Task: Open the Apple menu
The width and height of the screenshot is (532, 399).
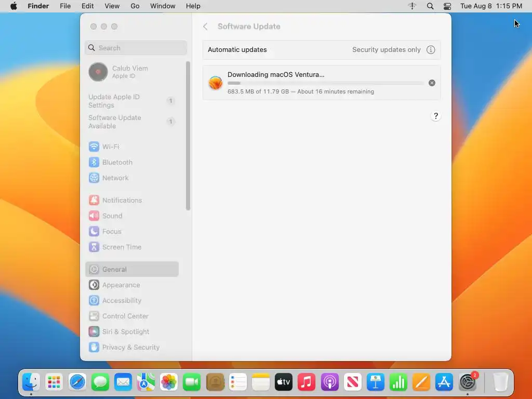Action: point(14,6)
